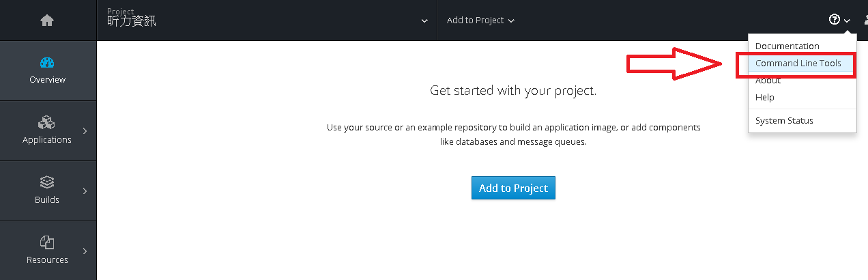The image size is (868, 280).
Task: Collapse the help menu chevron
Action: (847, 20)
